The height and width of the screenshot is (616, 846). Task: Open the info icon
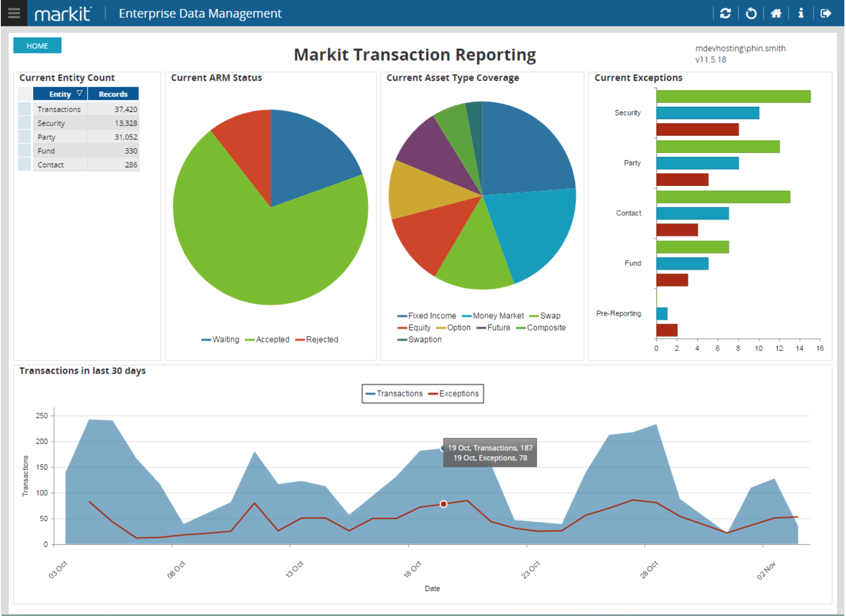[800, 13]
